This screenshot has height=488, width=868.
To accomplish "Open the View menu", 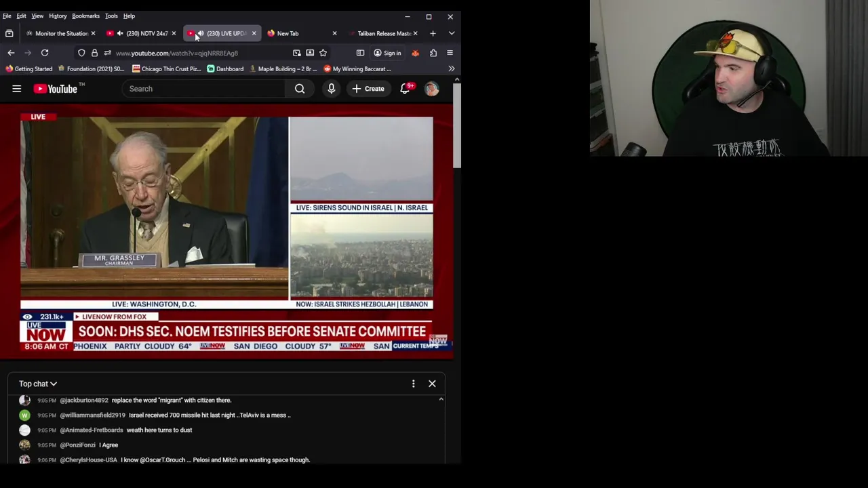I will click(x=37, y=16).
